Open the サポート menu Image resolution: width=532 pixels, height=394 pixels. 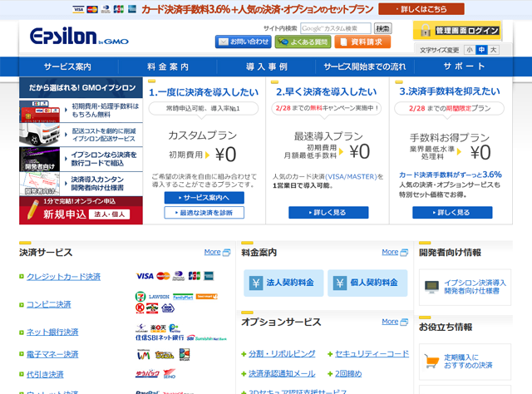(464, 66)
